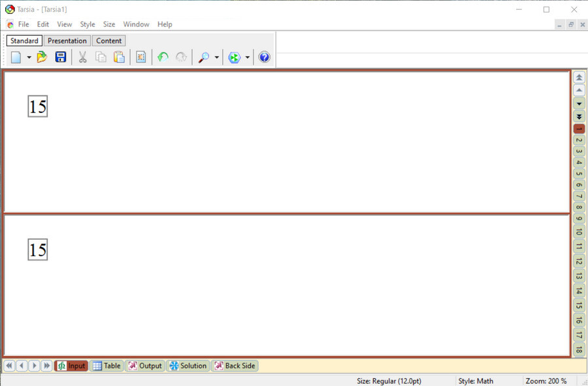Click the greyed Redo arrow icon
This screenshot has width=588, height=386.
(x=181, y=57)
